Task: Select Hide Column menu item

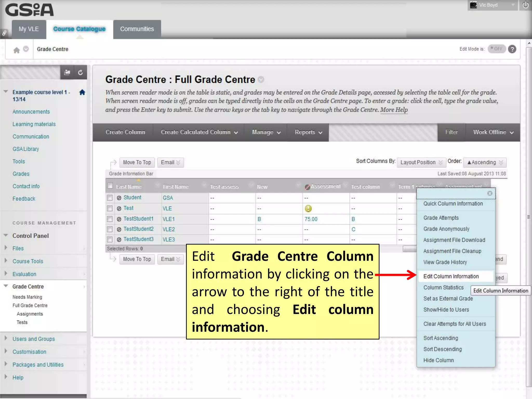Action: 438,360
